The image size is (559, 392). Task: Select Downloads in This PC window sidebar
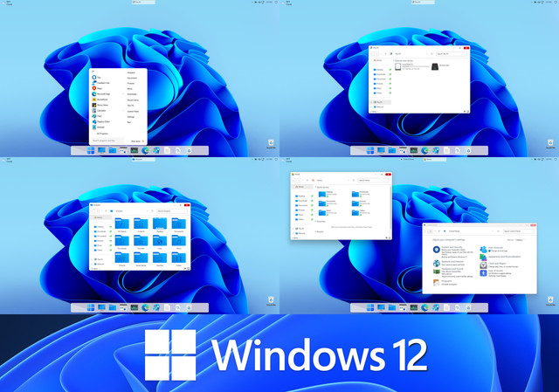(380, 74)
